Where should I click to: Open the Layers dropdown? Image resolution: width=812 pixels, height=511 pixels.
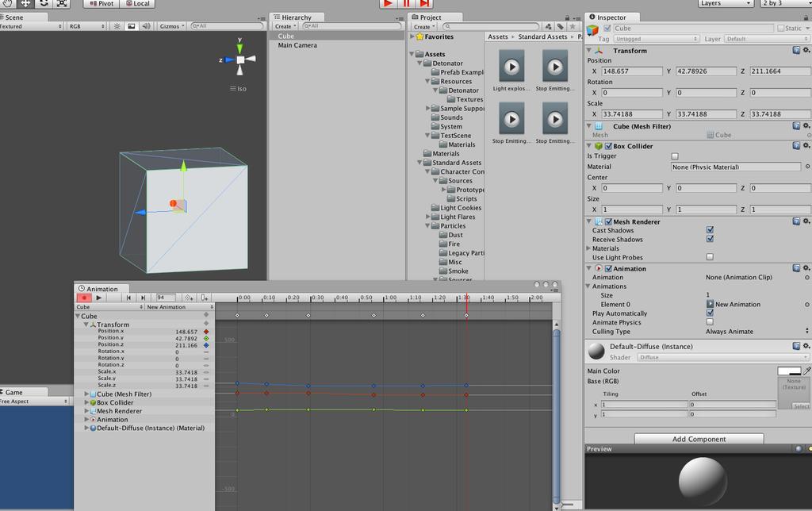726,3
